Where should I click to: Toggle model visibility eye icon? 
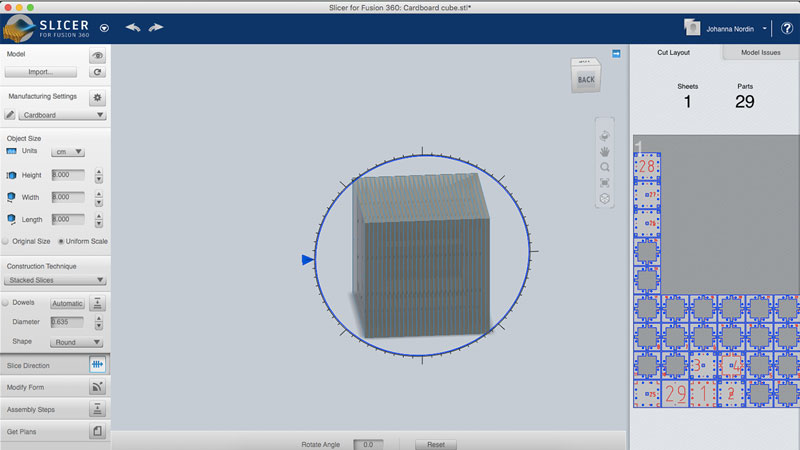click(x=97, y=55)
